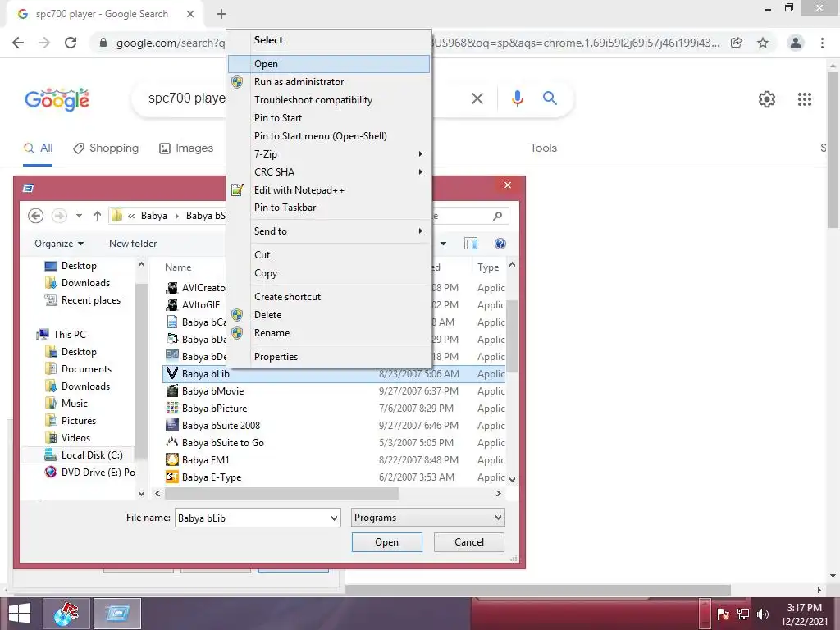Open recent locations dropdown arrow
This screenshot has width=840, height=630.
[79, 216]
